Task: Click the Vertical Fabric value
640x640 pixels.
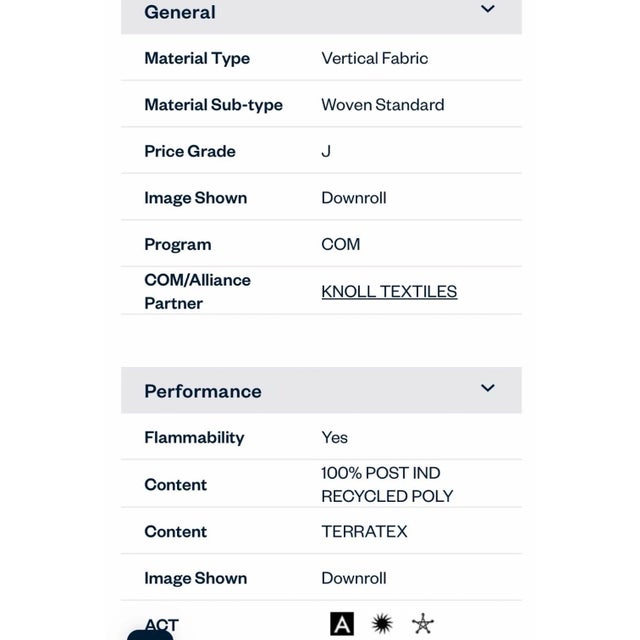Action: tap(374, 58)
